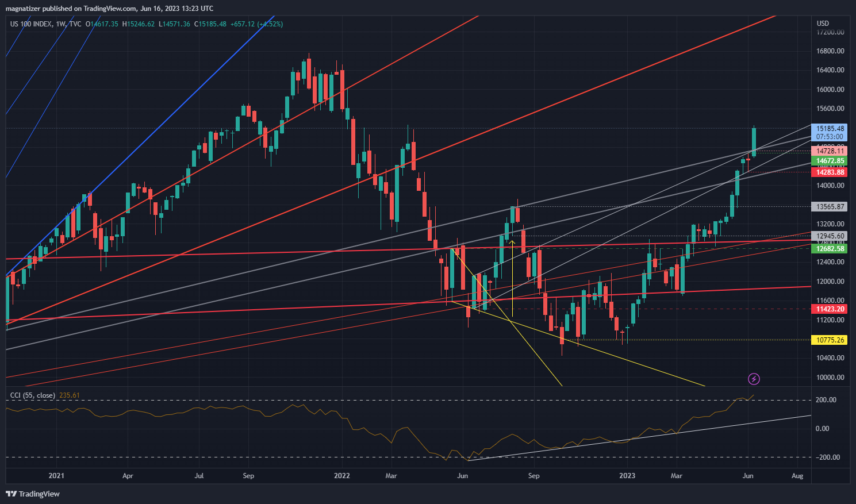This screenshot has height=504, width=856.
Task: Select the low value L14571.36
Action: (x=175, y=24)
